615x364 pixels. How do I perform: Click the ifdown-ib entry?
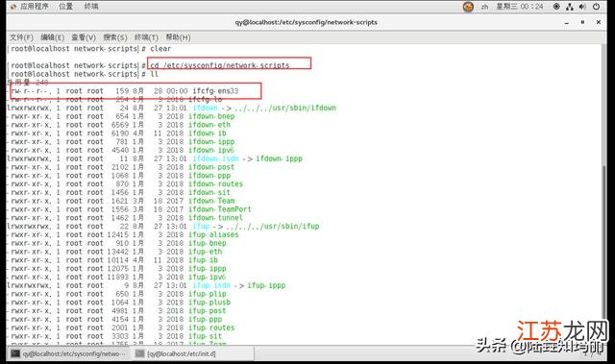point(208,133)
